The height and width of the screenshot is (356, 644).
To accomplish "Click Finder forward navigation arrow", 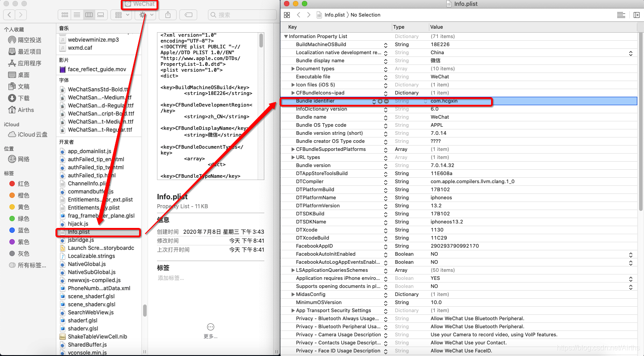I will tap(21, 15).
